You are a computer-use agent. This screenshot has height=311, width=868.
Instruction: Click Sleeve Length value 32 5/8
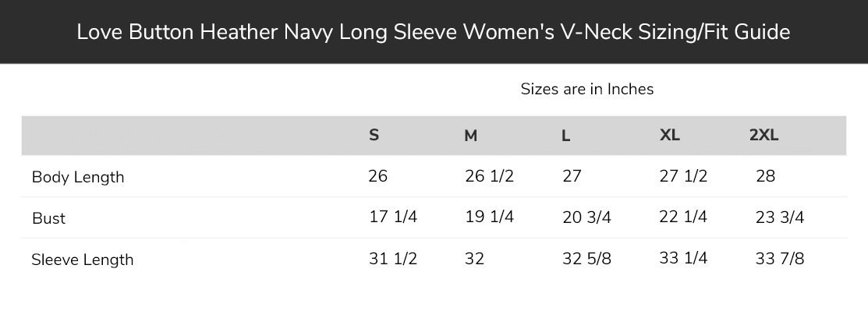pos(586,259)
